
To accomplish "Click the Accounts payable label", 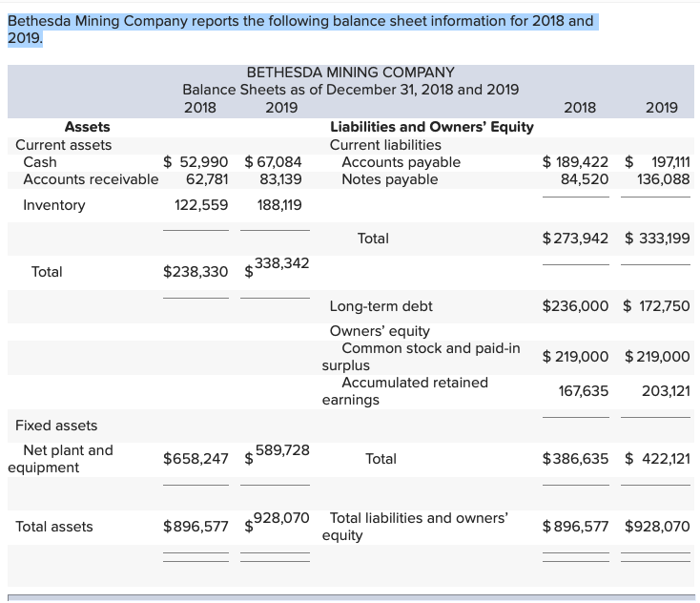I will click(401, 161).
